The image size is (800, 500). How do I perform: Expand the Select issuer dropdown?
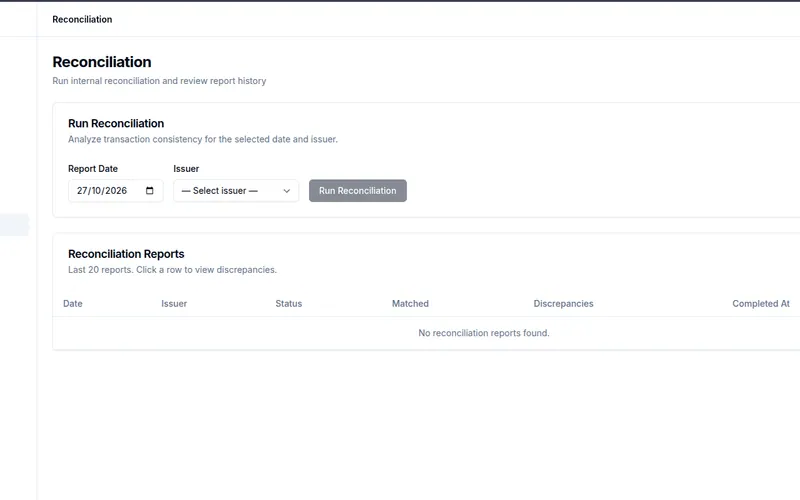click(x=236, y=191)
